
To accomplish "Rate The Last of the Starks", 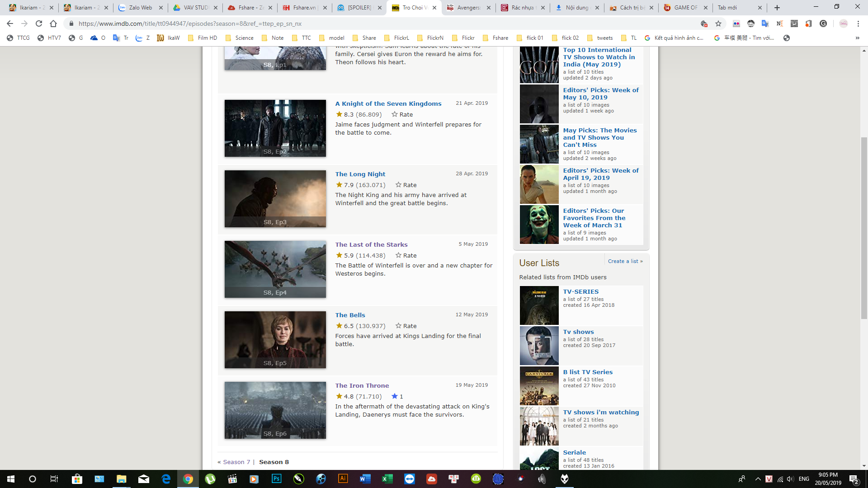I will pyautogui.click(x=406, y=255).
